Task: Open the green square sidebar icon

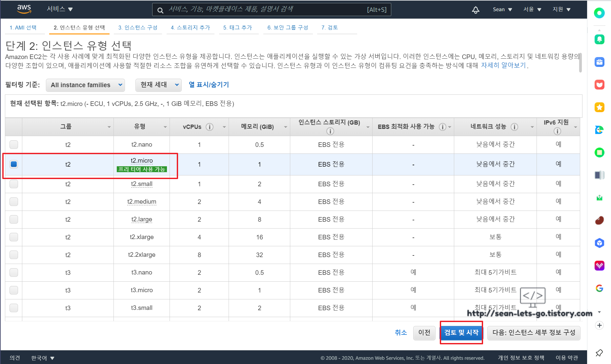Action: [599, 152]
